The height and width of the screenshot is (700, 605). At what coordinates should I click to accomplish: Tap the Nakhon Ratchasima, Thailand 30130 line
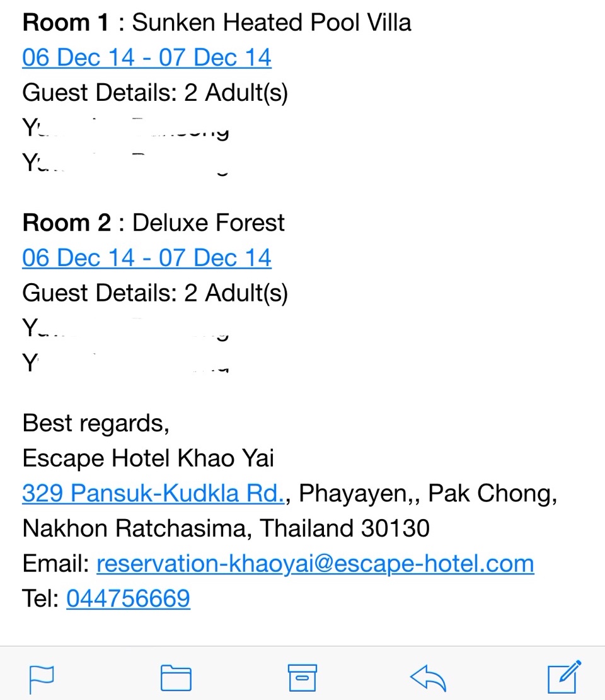coord(226,528)
